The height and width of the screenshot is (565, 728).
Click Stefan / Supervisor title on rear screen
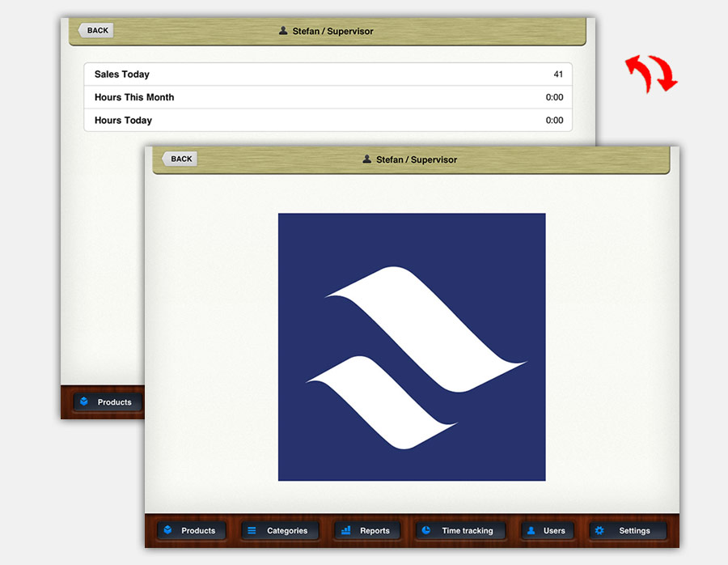click(x=332, y=32)
